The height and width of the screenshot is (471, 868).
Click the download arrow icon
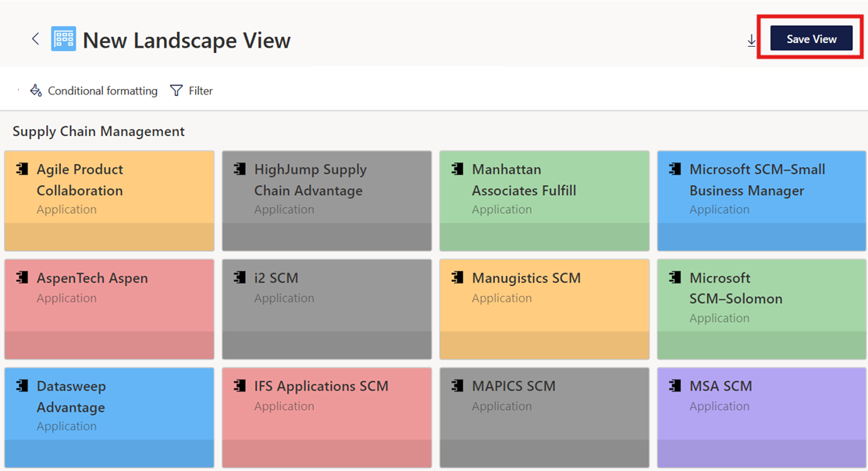click(x=751, y=41)
